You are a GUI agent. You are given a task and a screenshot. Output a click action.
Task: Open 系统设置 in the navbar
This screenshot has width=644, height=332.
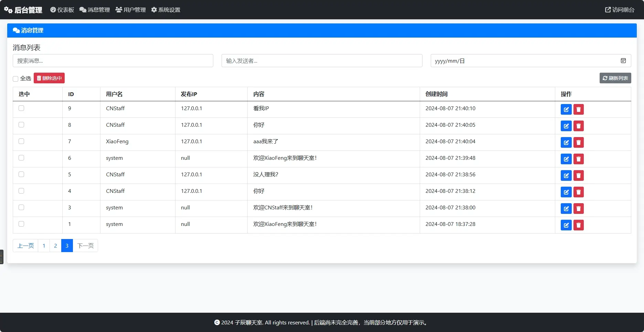point(166,10)
